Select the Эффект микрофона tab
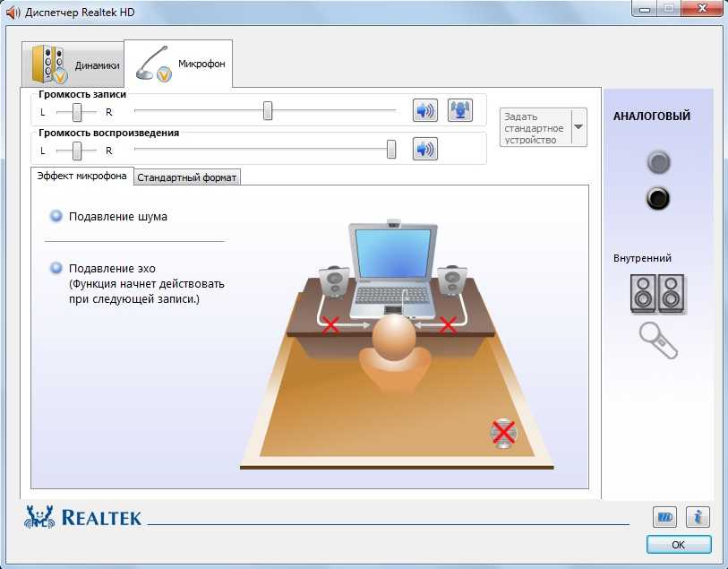Viewport: 728px width, 569px height. click(81, 176)
